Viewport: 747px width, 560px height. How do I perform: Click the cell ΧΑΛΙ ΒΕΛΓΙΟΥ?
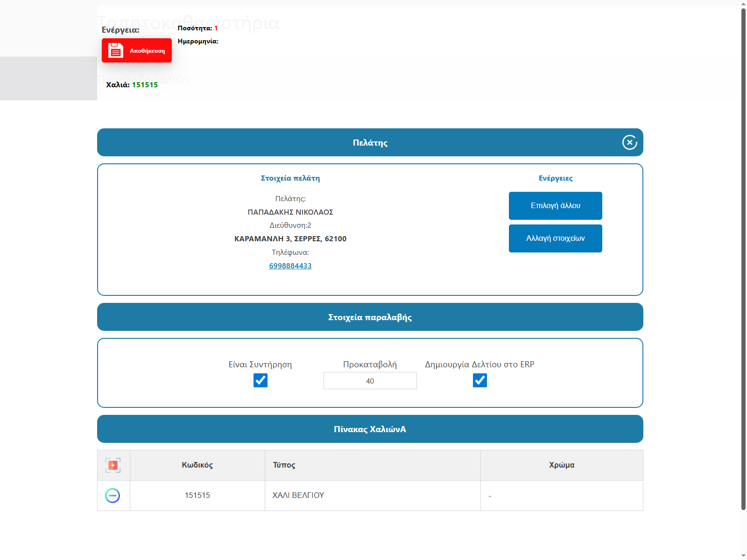click(x=373, y=496)
